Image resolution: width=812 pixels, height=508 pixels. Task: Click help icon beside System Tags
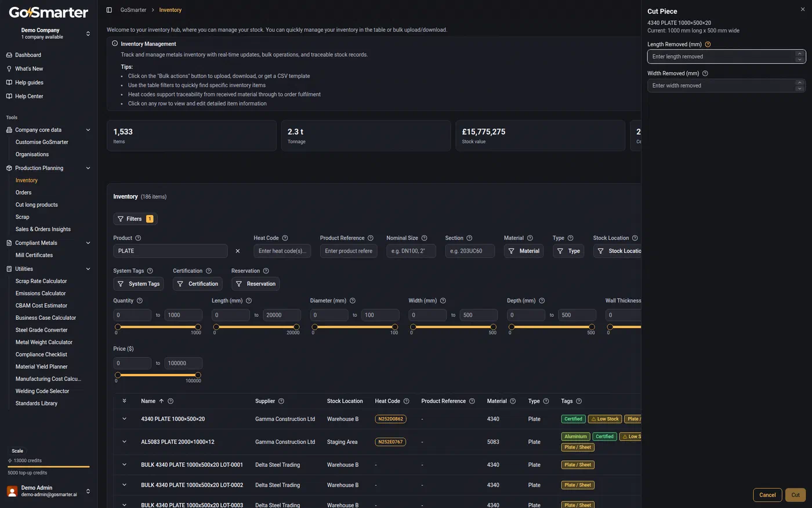[x=150, y=271]
